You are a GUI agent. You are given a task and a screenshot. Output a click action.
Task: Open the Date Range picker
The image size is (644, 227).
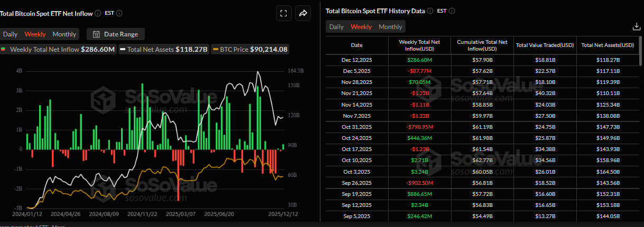[x=115, y=34]
